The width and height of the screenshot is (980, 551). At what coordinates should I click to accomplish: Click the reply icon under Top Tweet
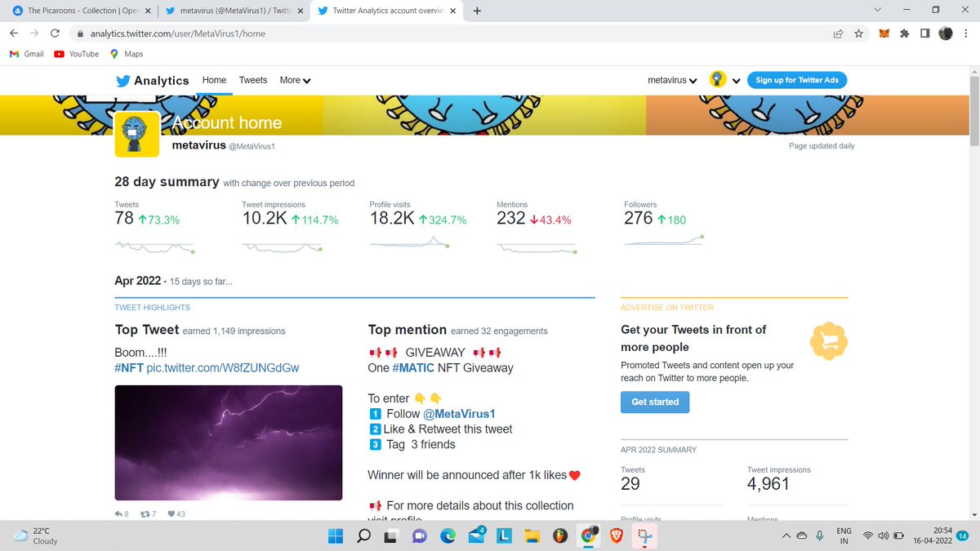tap(119, 514)
